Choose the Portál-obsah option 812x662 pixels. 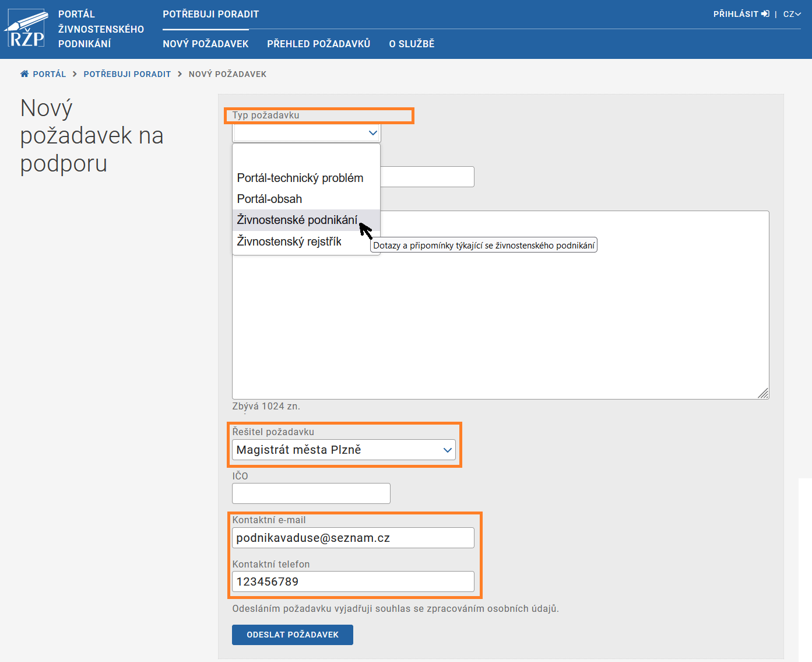coord(269,199)
